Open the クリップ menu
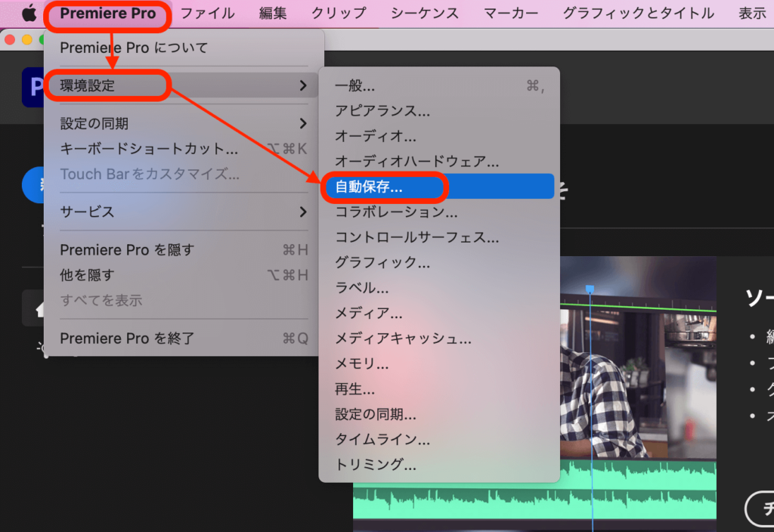This screenshot has height=532, width=774. 339,14
